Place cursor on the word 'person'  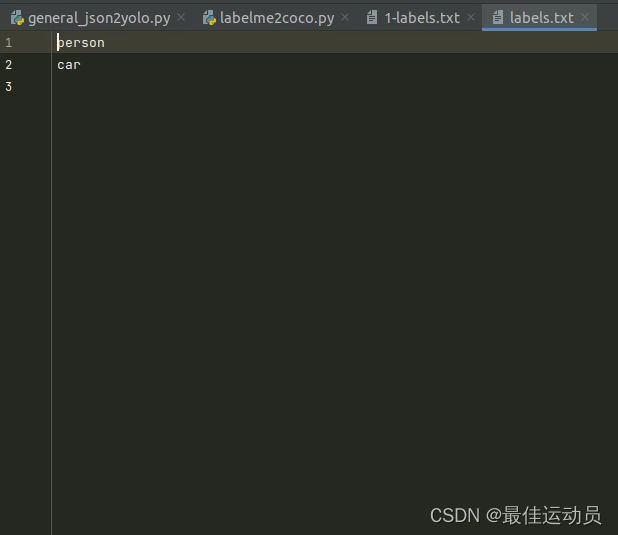tap(81, 43)
